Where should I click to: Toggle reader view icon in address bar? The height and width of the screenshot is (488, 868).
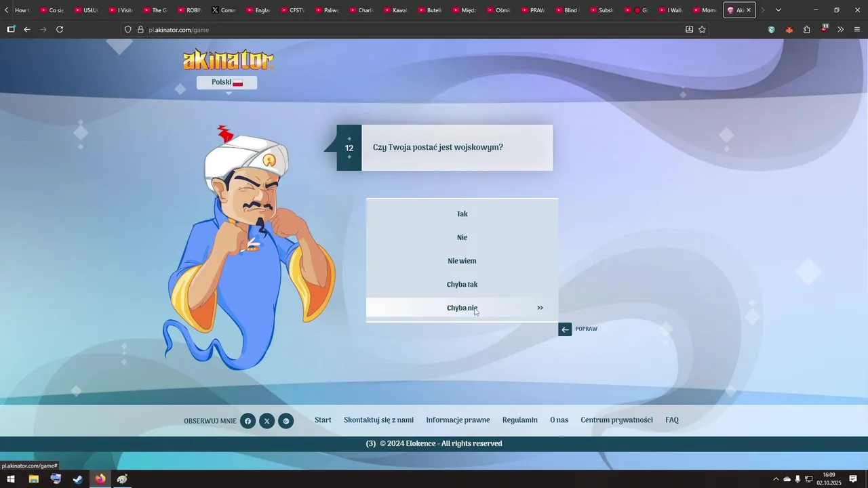[x=689, y=30]
